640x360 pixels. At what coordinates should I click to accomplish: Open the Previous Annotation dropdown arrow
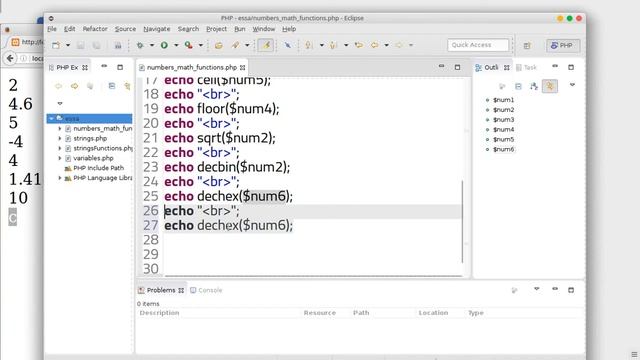pos(346,45)
